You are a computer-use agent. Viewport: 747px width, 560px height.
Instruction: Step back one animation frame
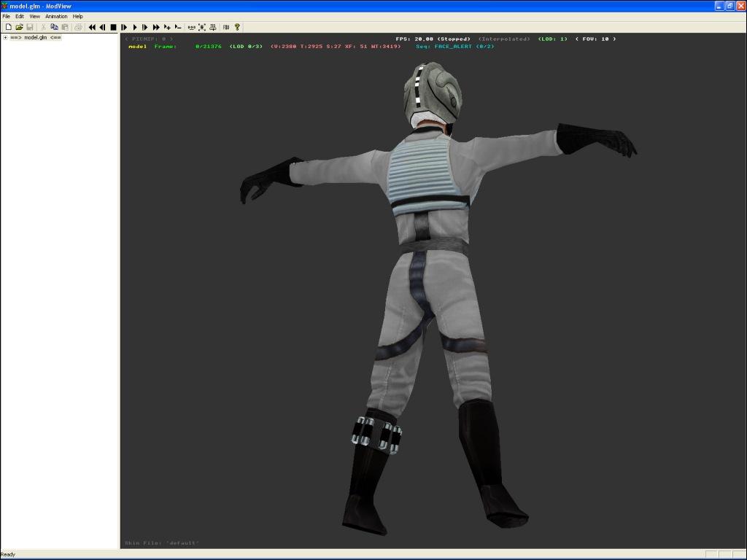pos(102,27)
